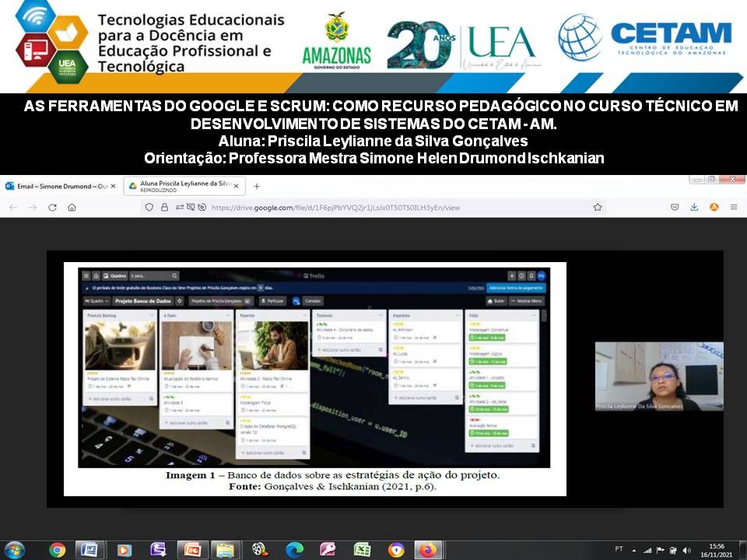Click Adicionar outro cartão in Testando list

point(342,350)
